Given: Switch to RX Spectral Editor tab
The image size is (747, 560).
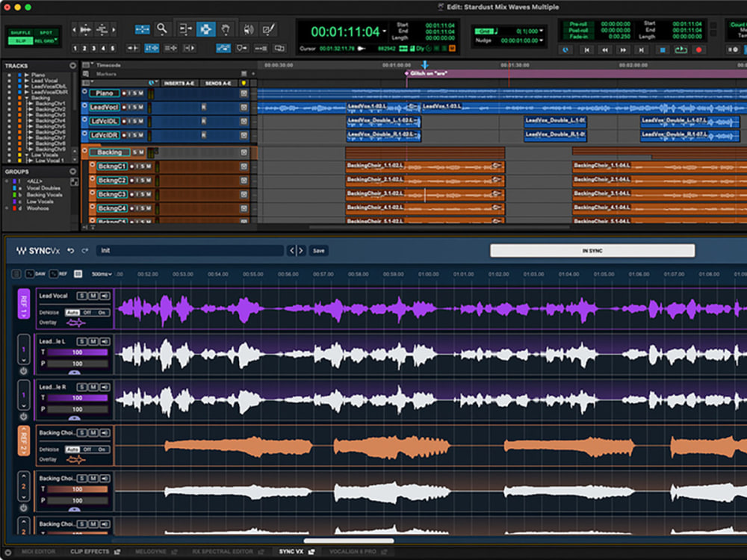Looking at the screenshot, I should [x=223, y=552].
